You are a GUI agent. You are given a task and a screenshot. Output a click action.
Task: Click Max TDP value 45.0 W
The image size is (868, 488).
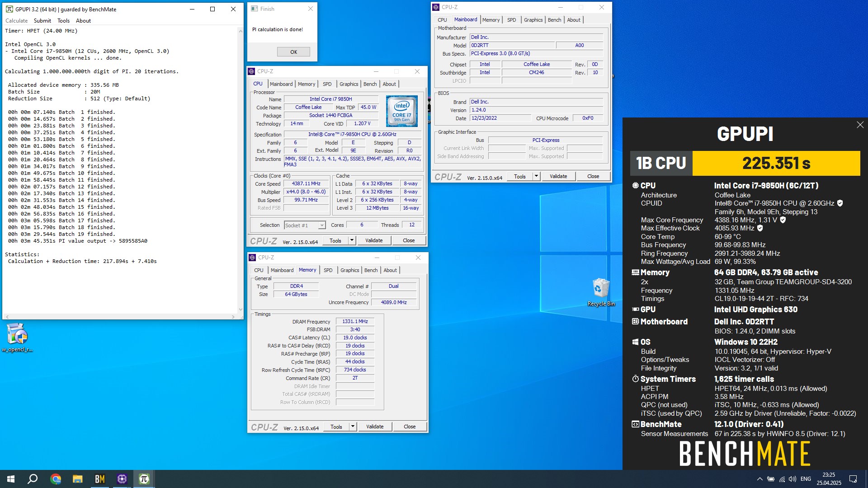click(368, 108)
